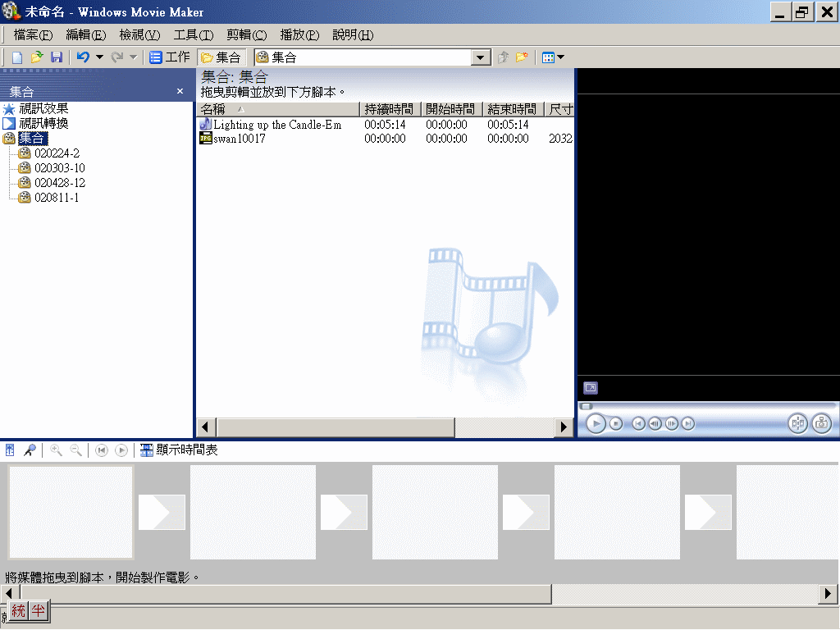
Task: Click the Split Clip icon
Action: pyautogui.click(x=797, y=423)
